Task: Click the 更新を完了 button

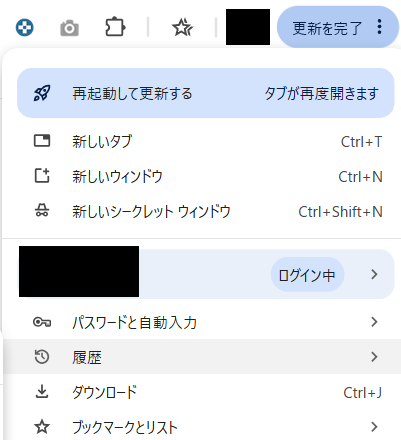Action: coord(338,27)
